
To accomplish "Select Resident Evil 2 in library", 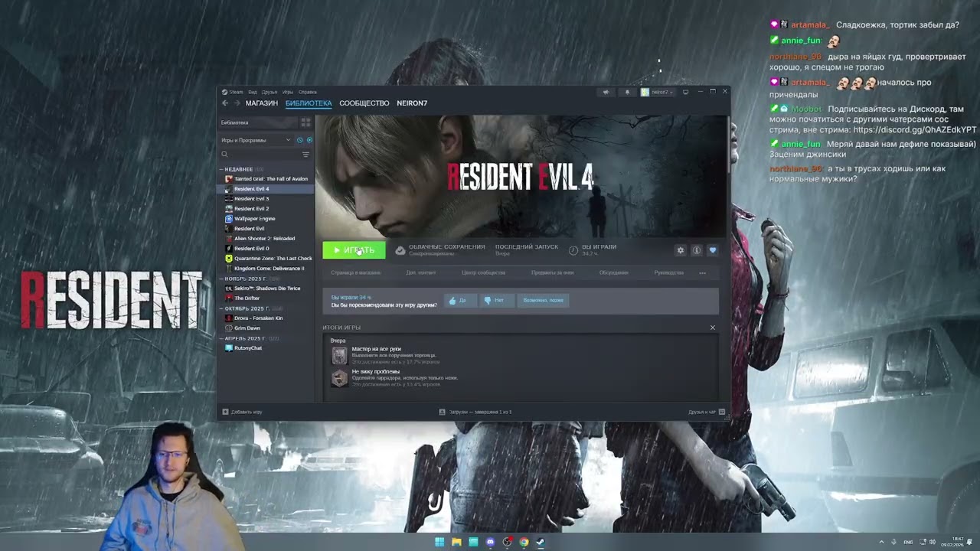I will (266, 209).
